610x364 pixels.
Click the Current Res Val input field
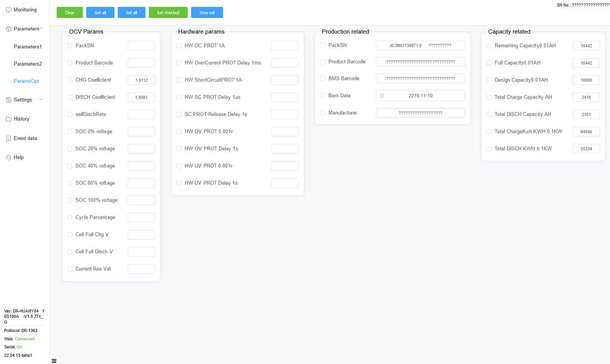(142, 269)
